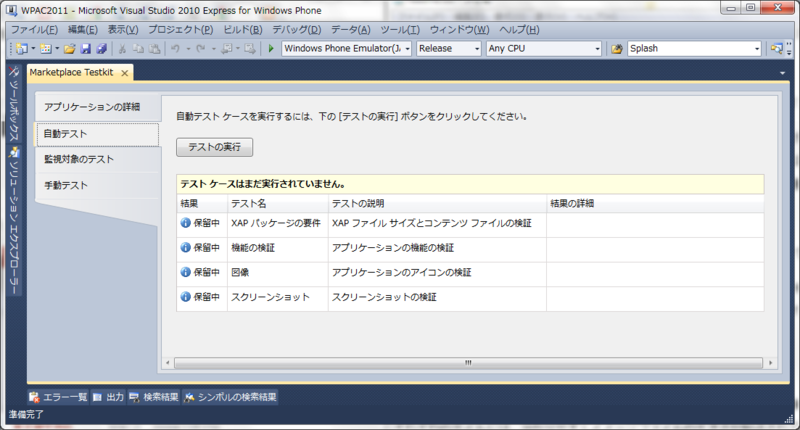Open the エラー一覧 panel tab
Screen dimensions: 800x430
point(58,397)
